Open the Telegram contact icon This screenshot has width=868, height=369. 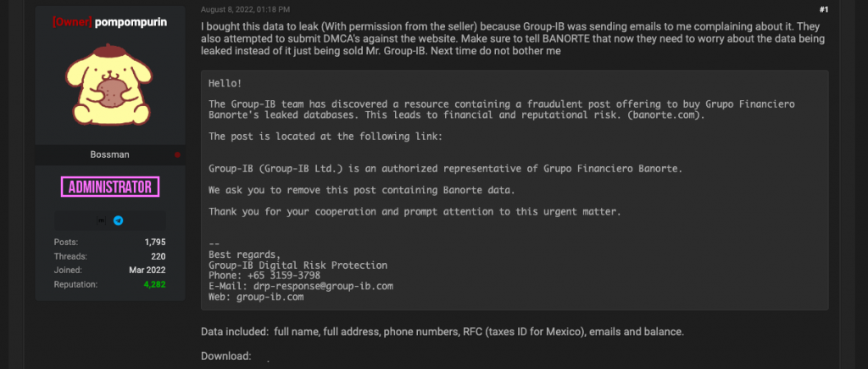118,221
